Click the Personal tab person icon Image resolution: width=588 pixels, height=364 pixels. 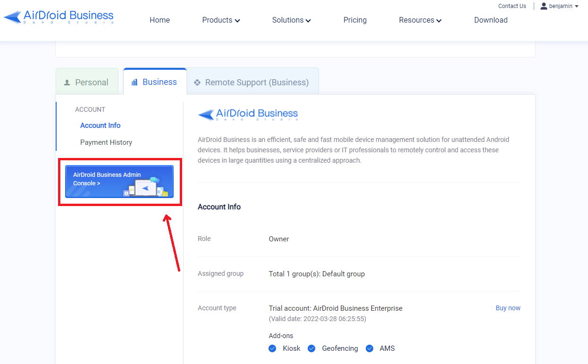point(67,83)
